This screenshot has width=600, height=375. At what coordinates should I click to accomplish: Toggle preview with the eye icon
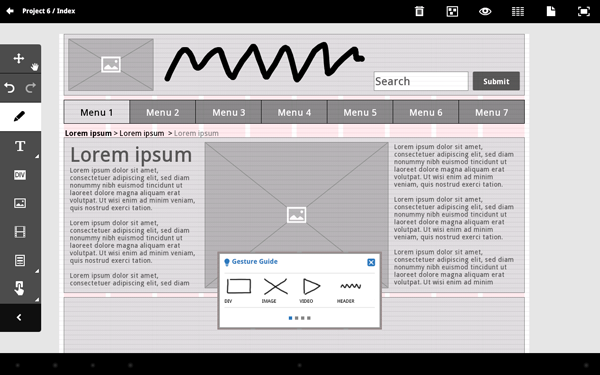(485, 11)
